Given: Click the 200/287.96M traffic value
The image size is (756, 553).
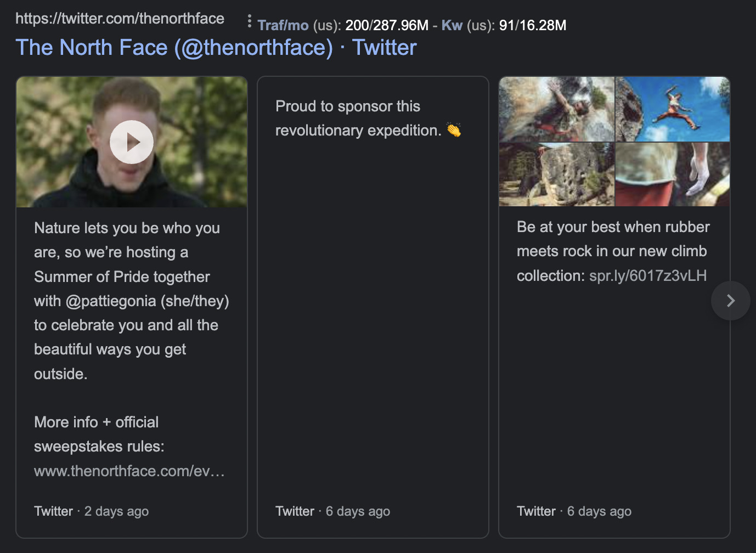Looking at the screenshot, I should point(386,25).
